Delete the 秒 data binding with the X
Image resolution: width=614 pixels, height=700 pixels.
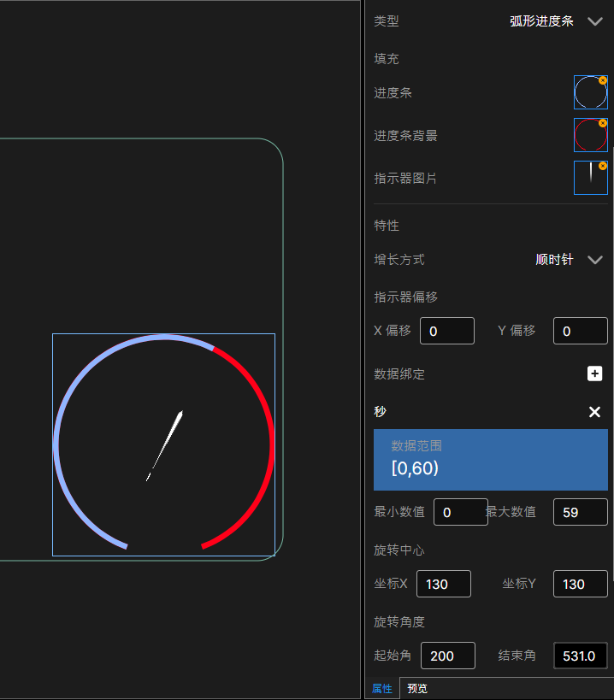point(594,412)
